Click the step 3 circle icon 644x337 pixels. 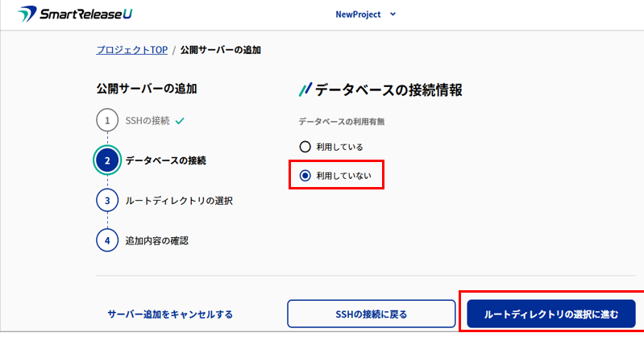pyautogui.click(x=107, y=200)
